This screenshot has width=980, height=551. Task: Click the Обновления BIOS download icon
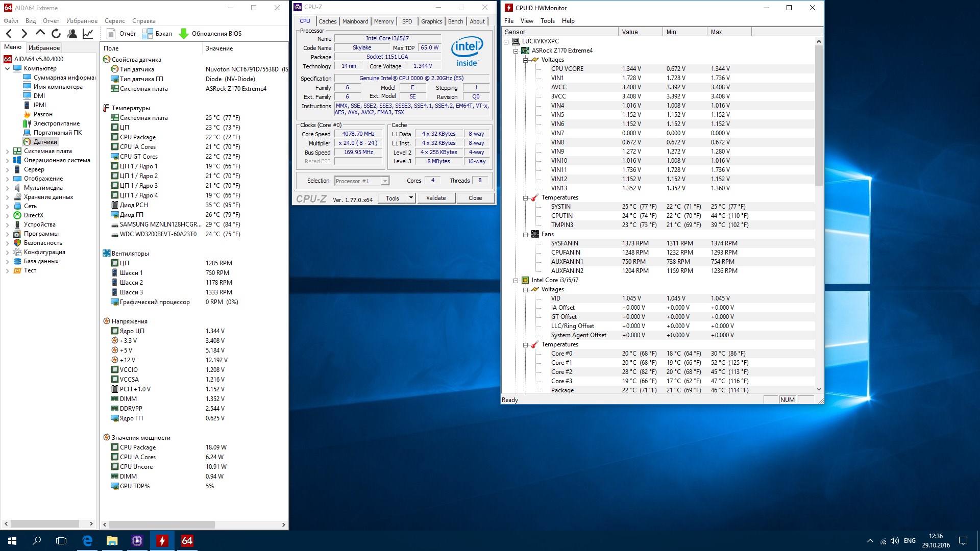(x=184, y=34)
